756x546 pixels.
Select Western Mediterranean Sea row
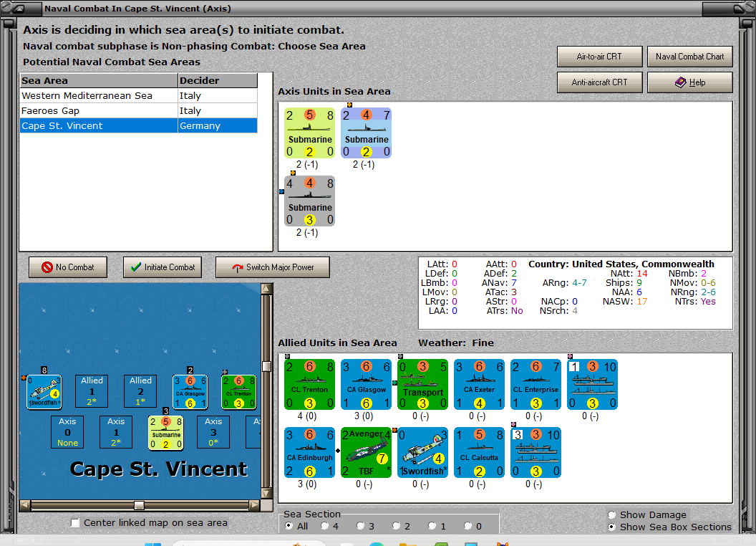[x=139, y=95]
